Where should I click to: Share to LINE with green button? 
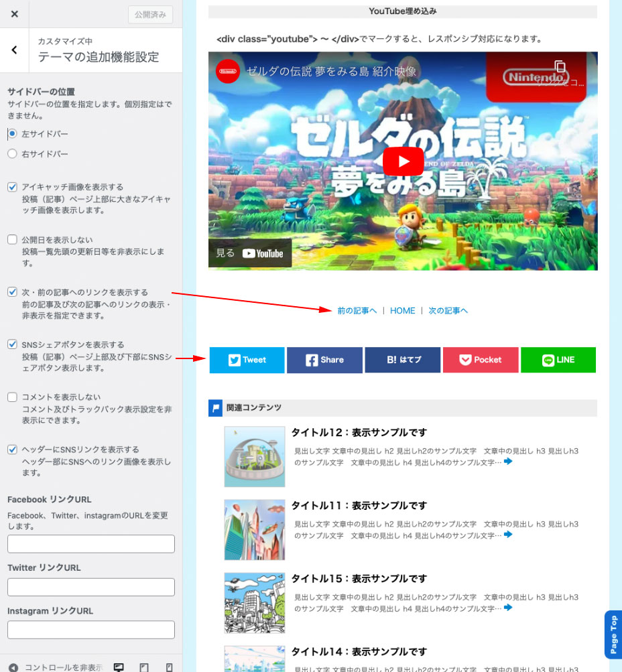558,360
